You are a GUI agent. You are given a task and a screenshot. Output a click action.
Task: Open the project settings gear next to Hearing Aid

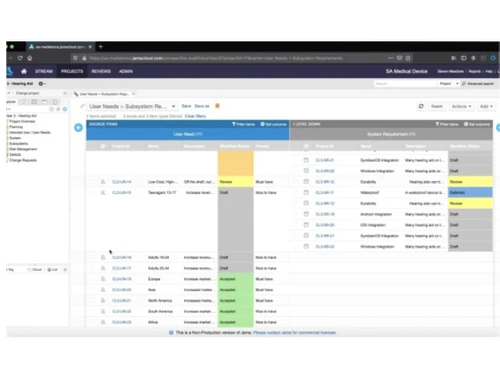pos(41,84)
